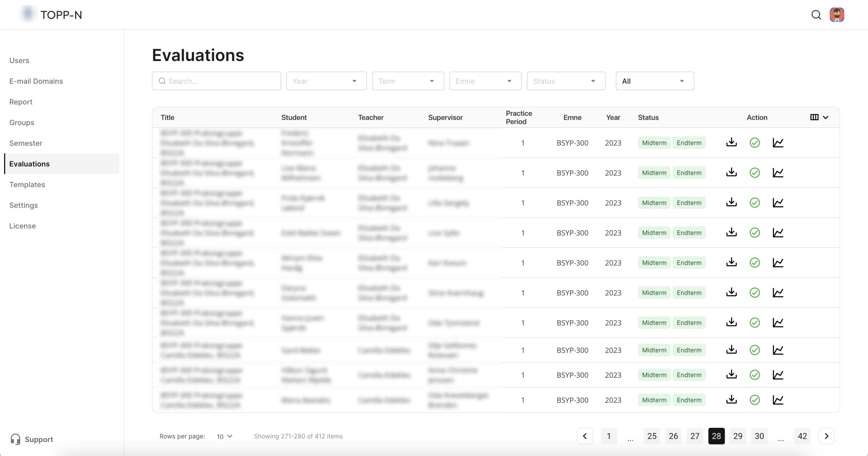Click the last row's Endterm badge
The width and height of the screenshot is (868, 456).
click(689, 400)
